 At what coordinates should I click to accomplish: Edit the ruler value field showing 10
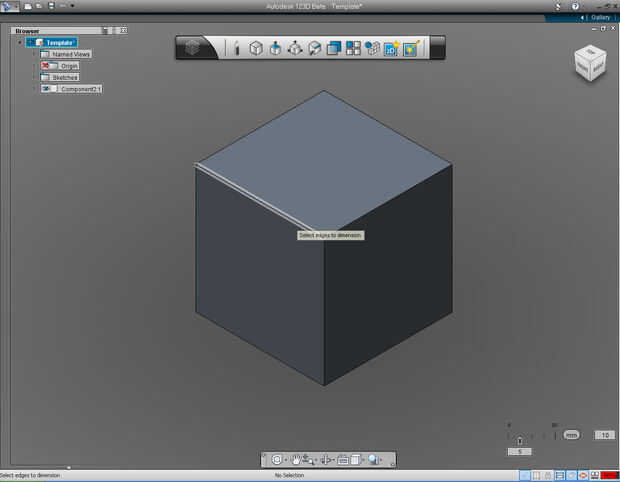(605, 435)
